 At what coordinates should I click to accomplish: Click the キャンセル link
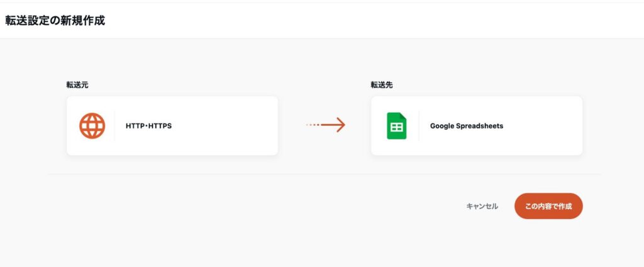(x=482, y=206)
